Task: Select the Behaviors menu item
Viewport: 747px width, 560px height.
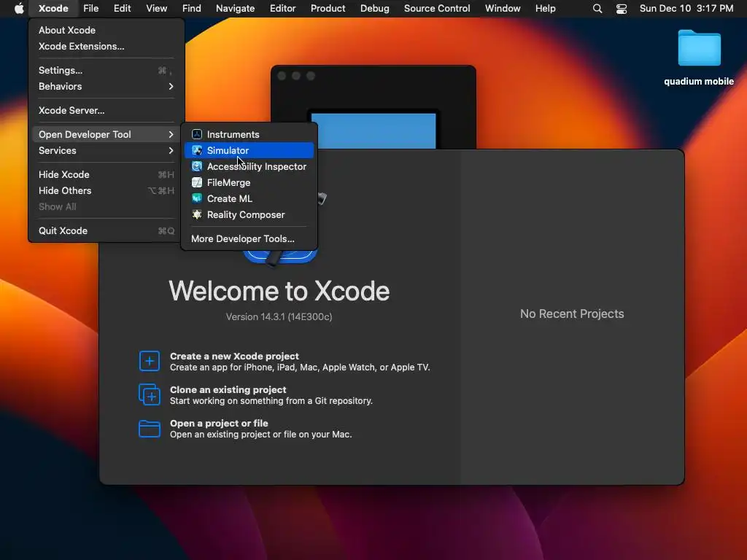Action: (107, 86)
